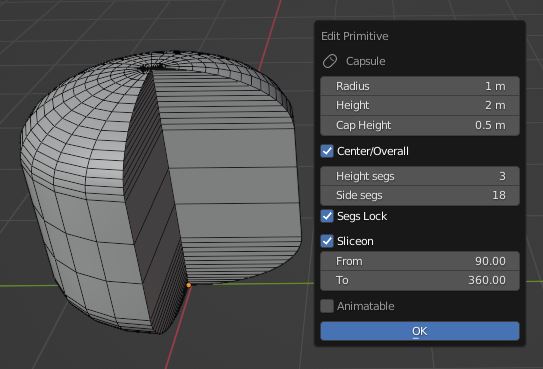543x369 pixels.
Task: Select the To field showing 360.00
Action: (x=420, y=280)
